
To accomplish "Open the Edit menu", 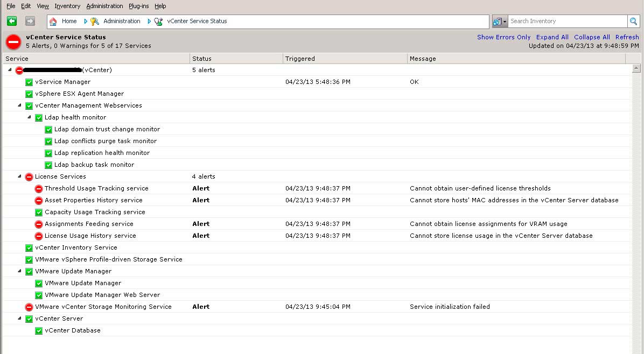I will [26, 6].
